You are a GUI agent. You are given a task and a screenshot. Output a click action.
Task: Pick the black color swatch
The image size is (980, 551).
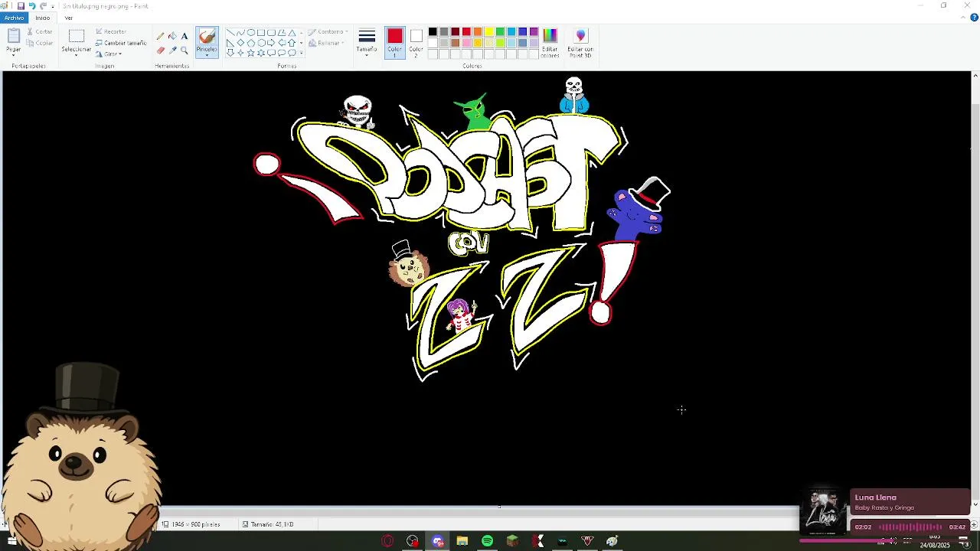tap(433, 31)
